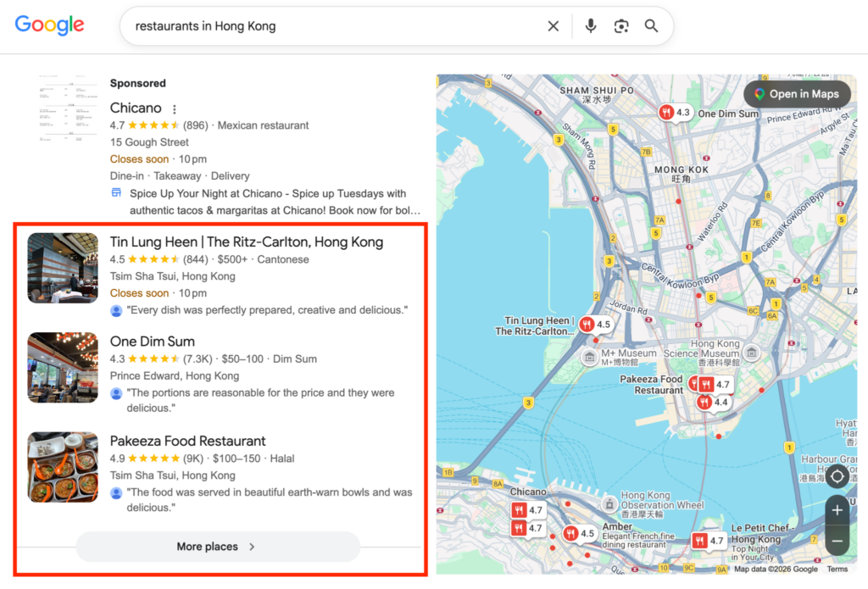Clear the search query with the X icon

coord(553,26)
